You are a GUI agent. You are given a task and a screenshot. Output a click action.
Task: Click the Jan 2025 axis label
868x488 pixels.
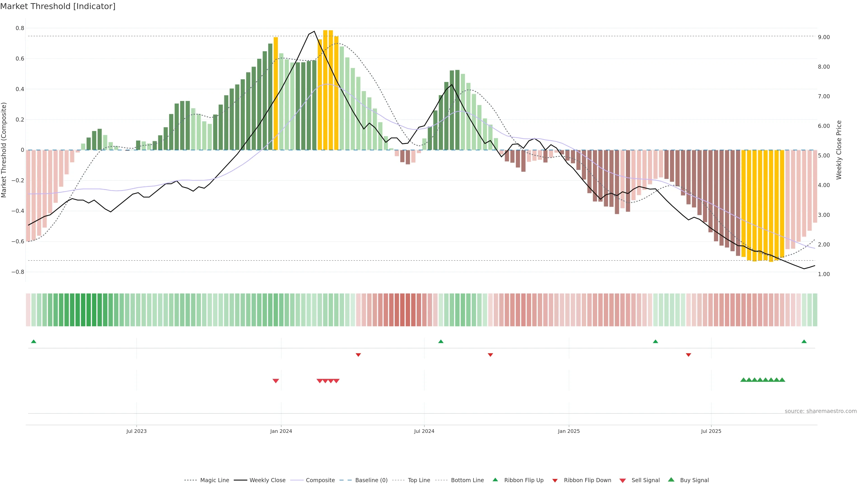click(x=569, y=431)
